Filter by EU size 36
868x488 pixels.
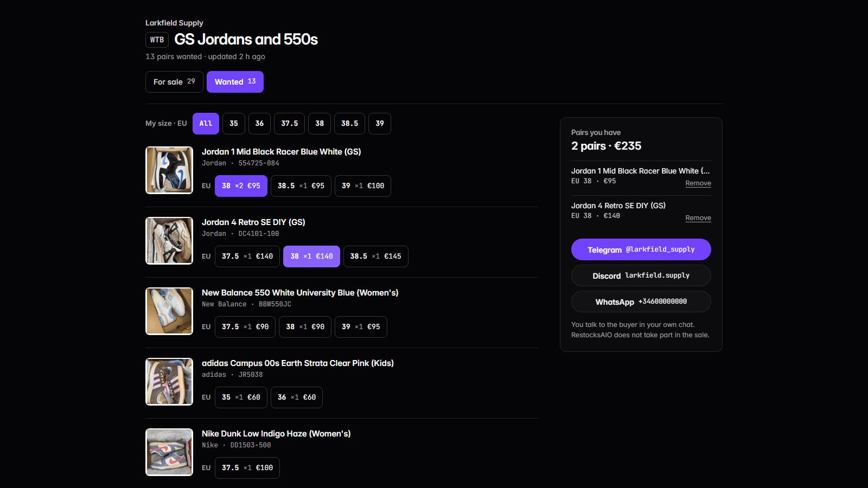[259, 124]
